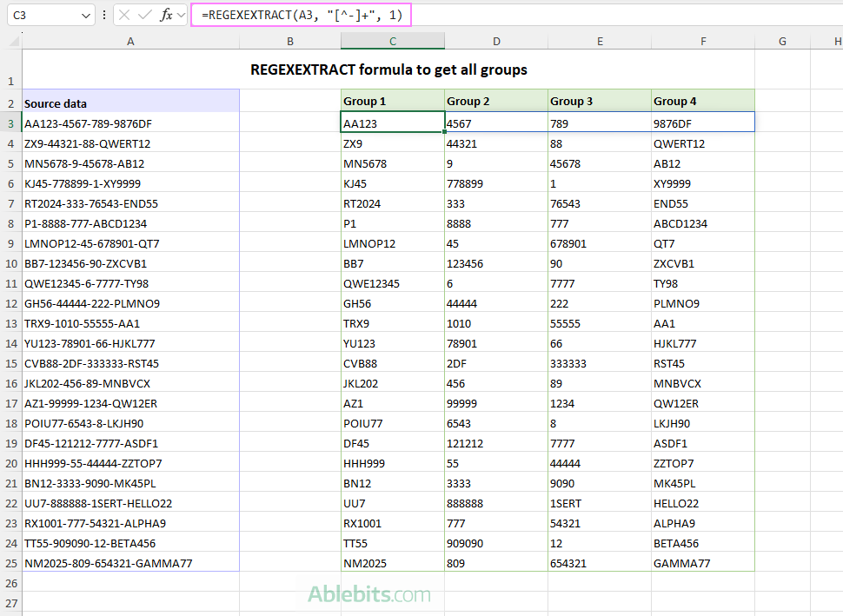Click Group 4 cell QWERT12
Image resolution: width=843 pixels, height=616 pixels.
click(703, 143)
